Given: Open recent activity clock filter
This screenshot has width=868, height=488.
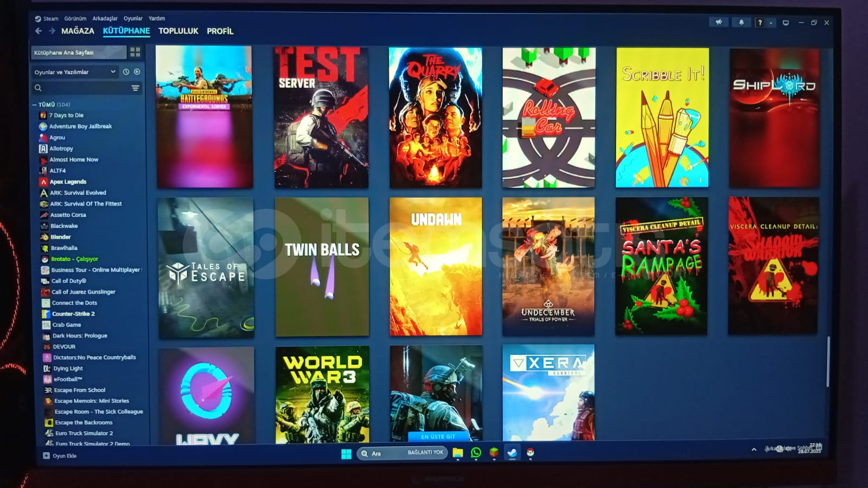Looking at the screenshot, I should tap(126, 72).
